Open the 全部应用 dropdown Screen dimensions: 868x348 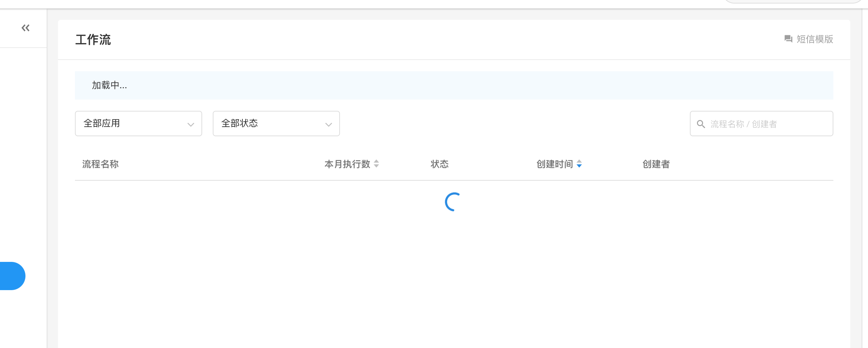coord(138,124)
